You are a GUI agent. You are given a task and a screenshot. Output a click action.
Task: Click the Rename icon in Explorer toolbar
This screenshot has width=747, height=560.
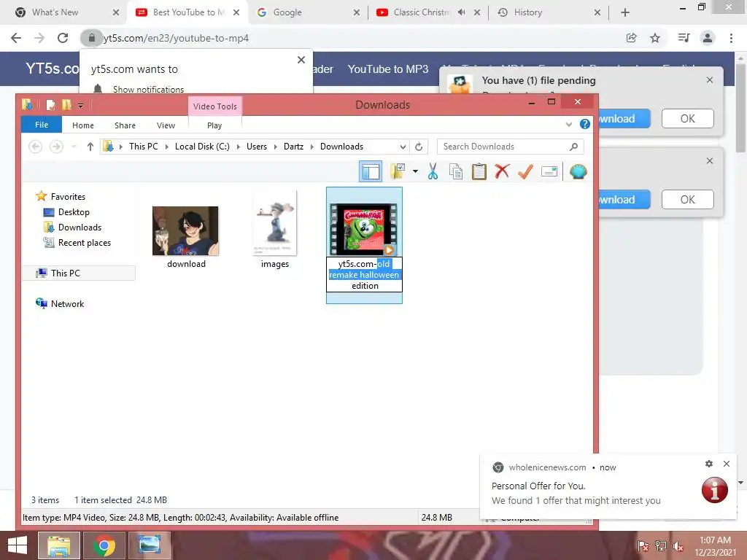click(549, 171)
